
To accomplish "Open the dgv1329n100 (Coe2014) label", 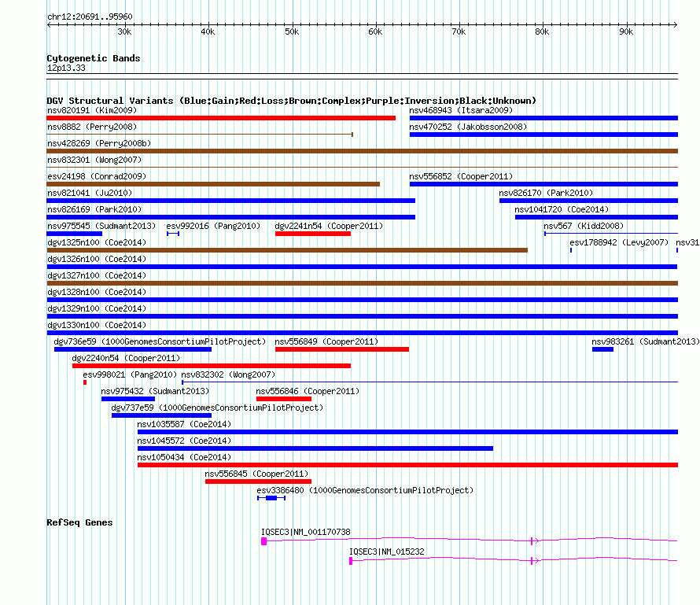I will click(x=97, y=308).
